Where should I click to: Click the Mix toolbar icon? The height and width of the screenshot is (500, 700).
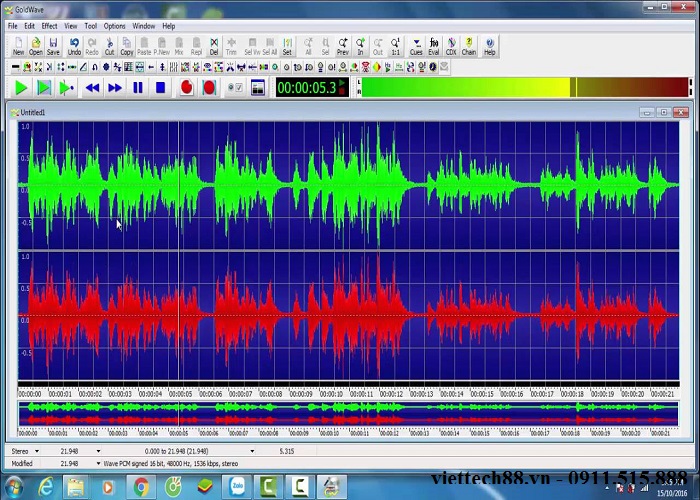(179, 46)
